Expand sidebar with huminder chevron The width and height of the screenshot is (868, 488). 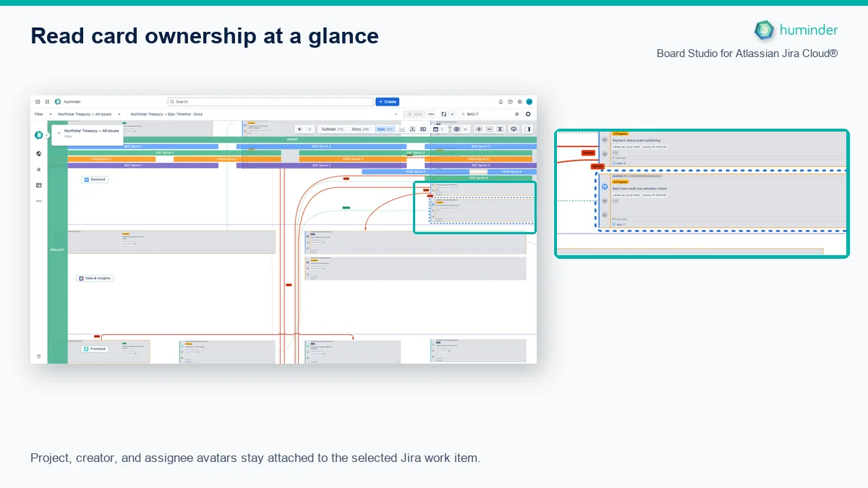coord(46,135)
